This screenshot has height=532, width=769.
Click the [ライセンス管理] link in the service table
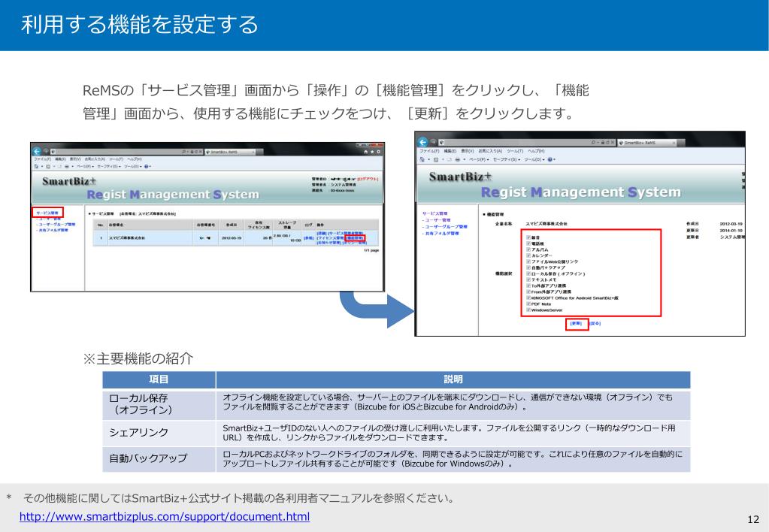[331, 238]
